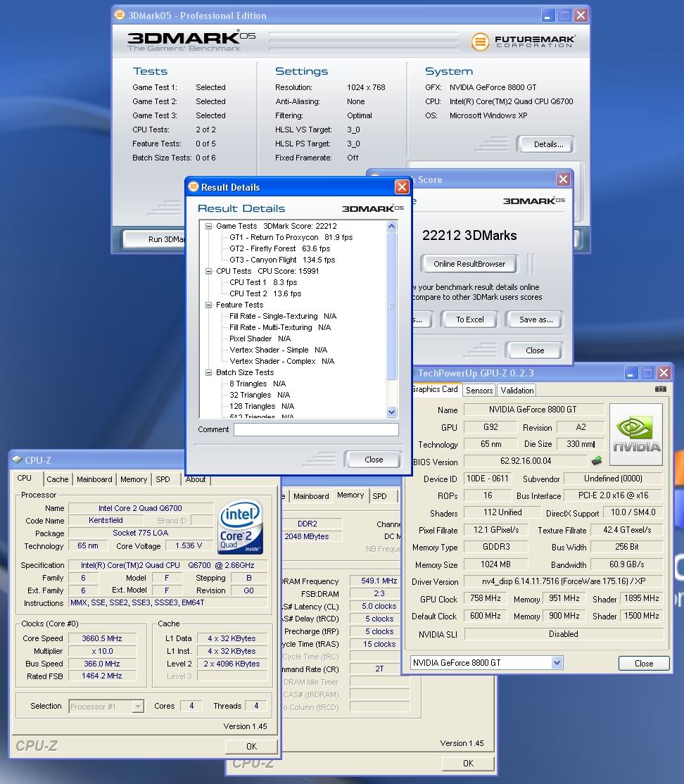Close the Result Details dialog window
Screen dimensions: 684x784
click(402, 186)
